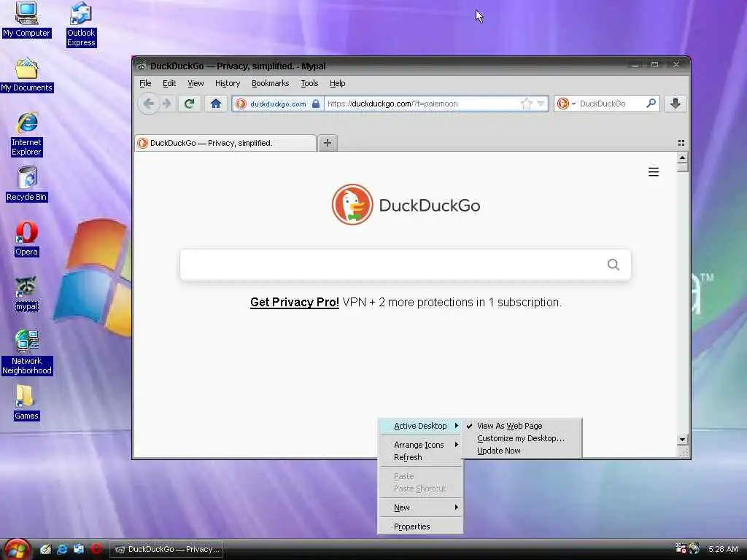Click the page search magnifier button
Screen dimensions: 747x560
pos(613,264)
